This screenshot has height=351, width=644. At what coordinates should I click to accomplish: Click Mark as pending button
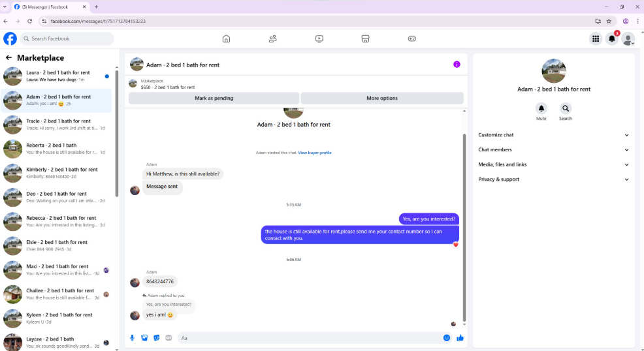(x=214, y=98)
